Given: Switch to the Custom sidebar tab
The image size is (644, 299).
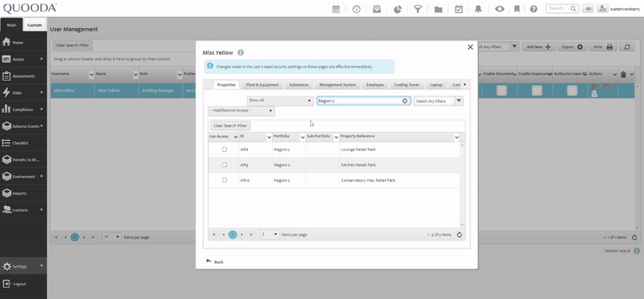Looking at the screenshot, I should 35,25.
